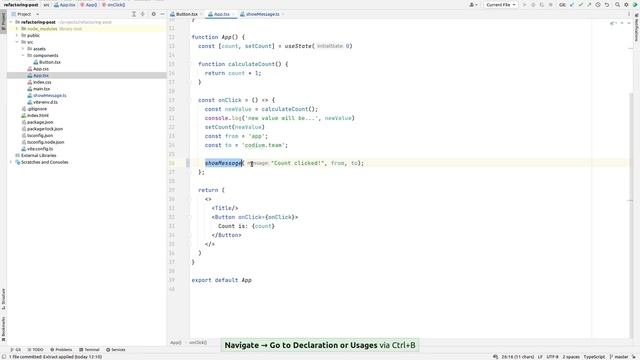Click 2 spaces indent setting in status bar
Viewport: 640px width, 360px height.
click(x=571, y=357)
